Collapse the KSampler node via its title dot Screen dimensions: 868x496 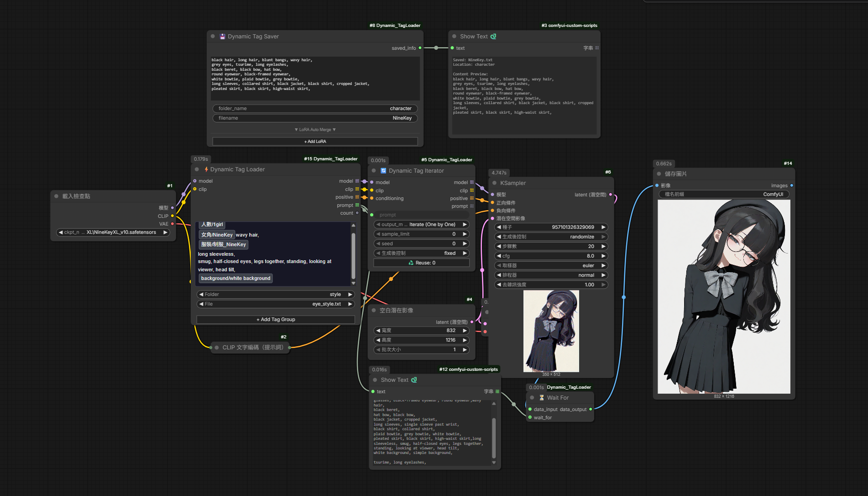point(494,183)
